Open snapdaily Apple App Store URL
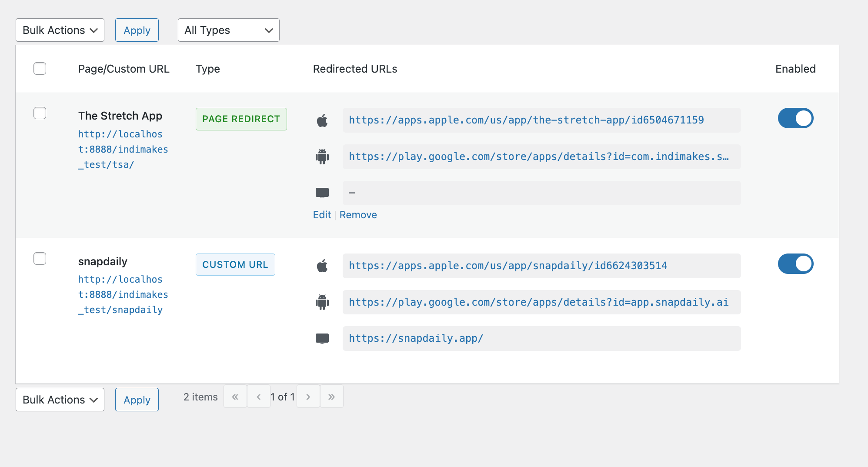The width and height of the screenshot is (868, 467). [x=508, y=266]
